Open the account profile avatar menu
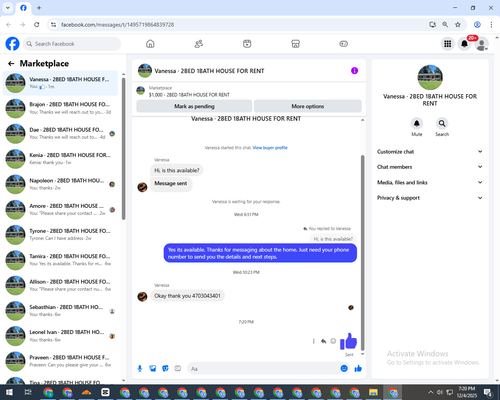The width and height of the screenshot is (500, 400). pos(481,44)
